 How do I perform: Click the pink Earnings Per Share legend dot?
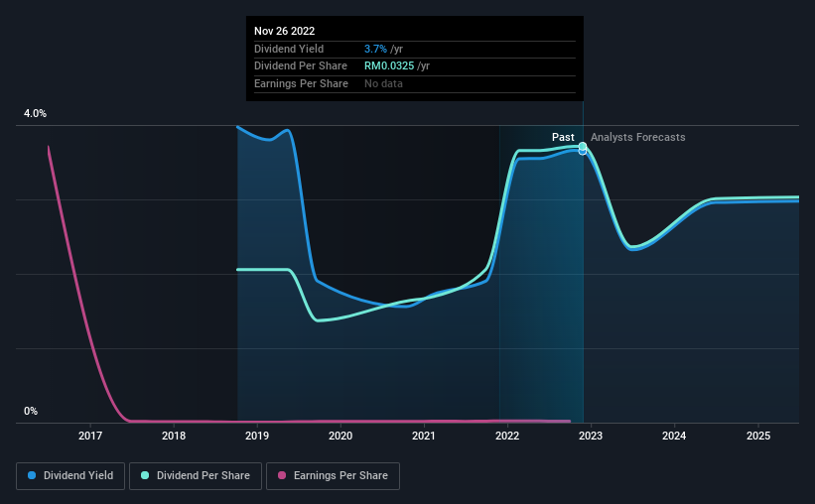pyautogui.click(x=282, y=475)
